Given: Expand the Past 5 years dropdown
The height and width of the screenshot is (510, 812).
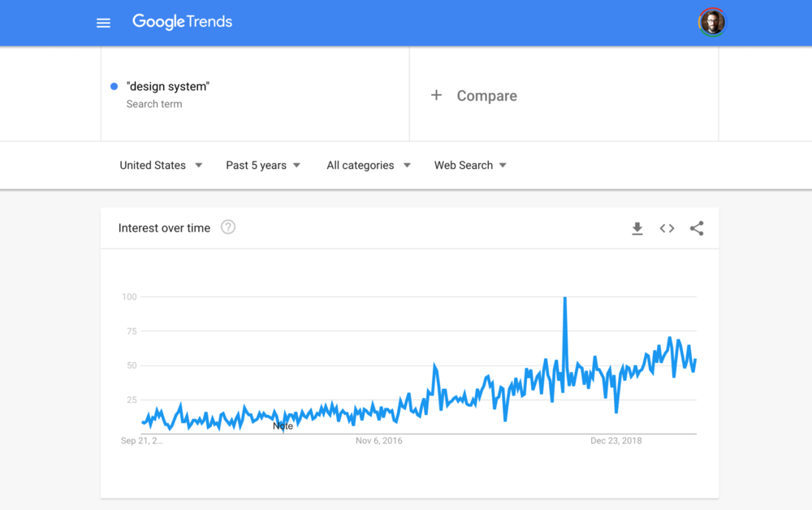Looking at the screenshot, I should [x=263, y=165].
